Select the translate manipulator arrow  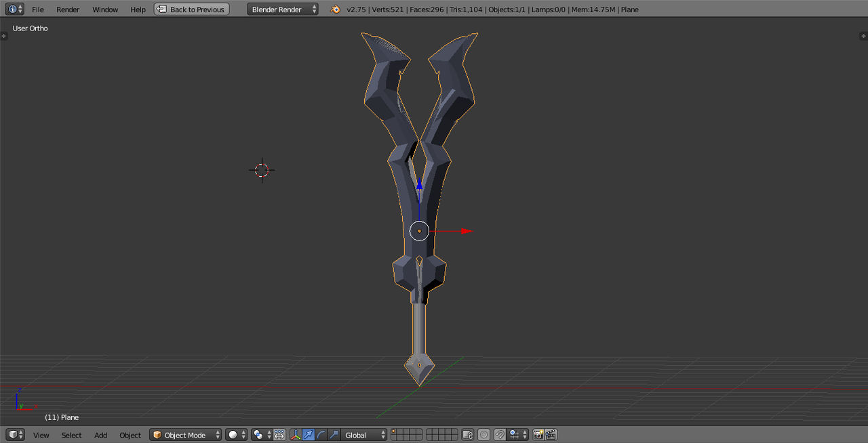click(x=309, y=435)
